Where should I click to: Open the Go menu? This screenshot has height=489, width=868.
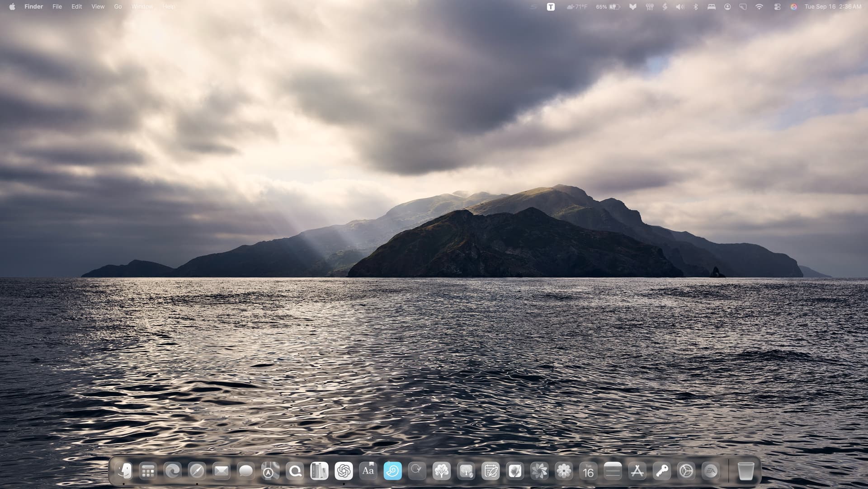(118, 7)
